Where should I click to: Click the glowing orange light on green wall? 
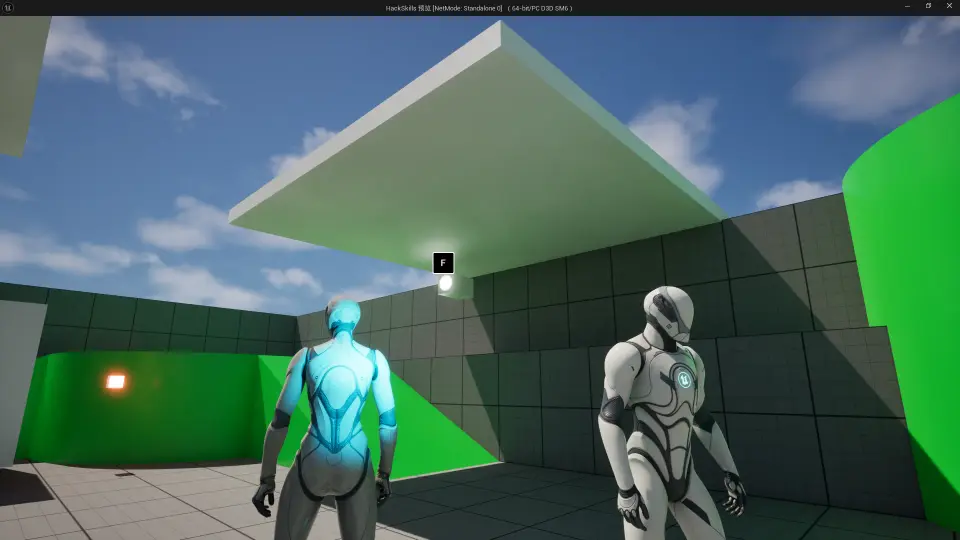(x=116, y=382)
